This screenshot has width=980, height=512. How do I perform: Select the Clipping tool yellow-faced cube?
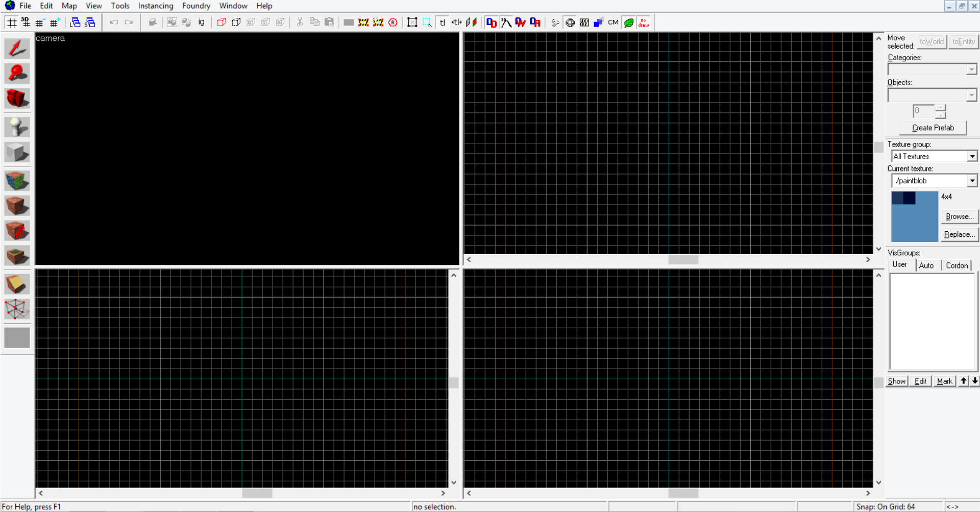17,284
